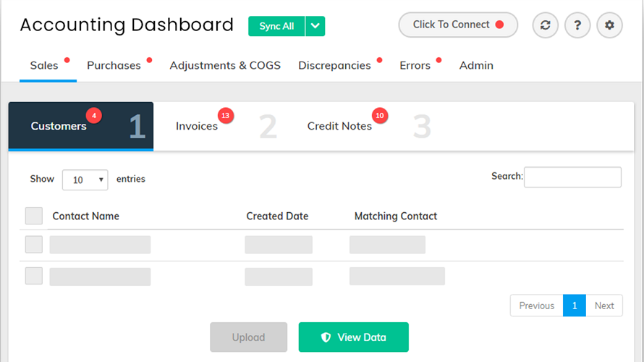
Task: Click the red connection status dot
Action: click(x=499, y=25)
